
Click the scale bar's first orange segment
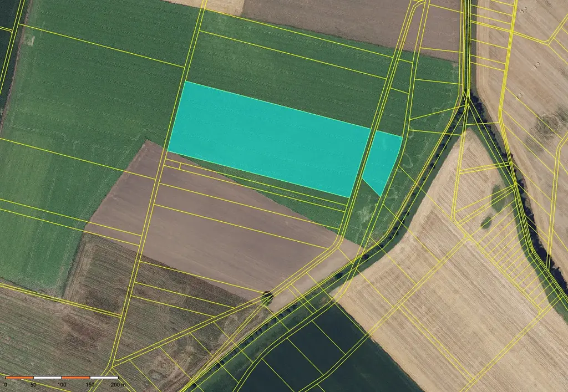(x=19, y=378)
